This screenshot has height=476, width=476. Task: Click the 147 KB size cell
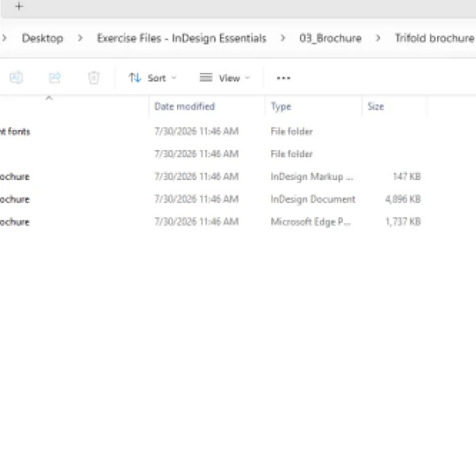pyautogui.click(x=406, y=176)
